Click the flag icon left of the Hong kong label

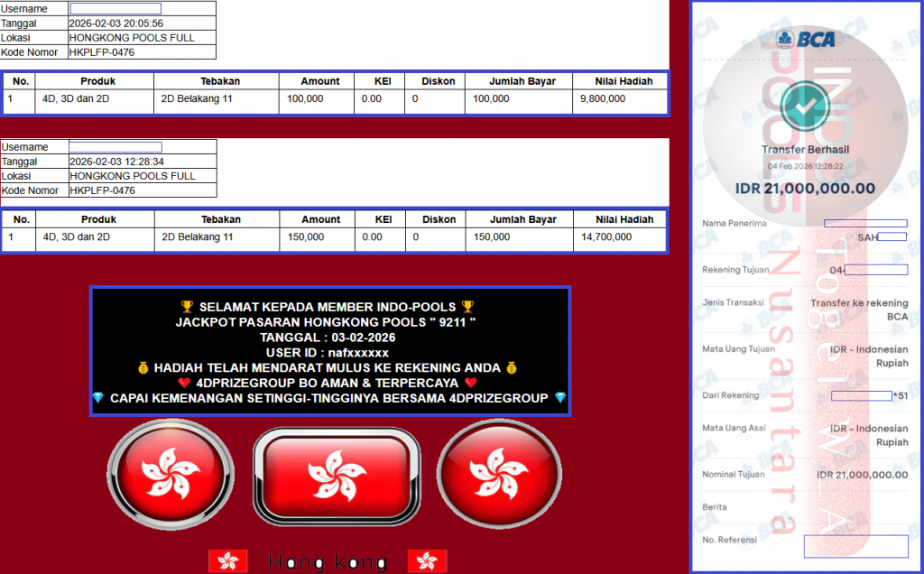point(228,560)
